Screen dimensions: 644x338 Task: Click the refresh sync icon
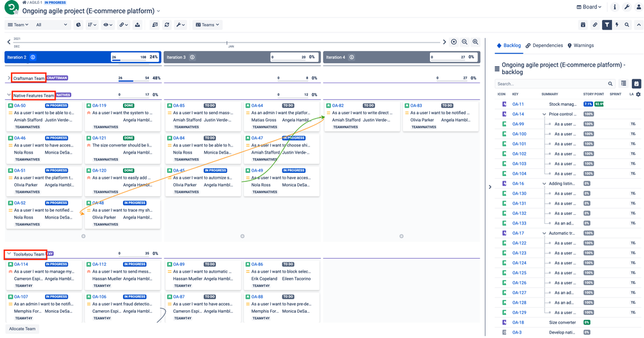(167, 25)
